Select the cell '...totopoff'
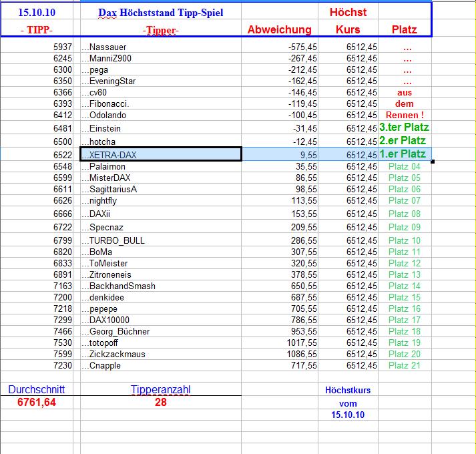 tap(161, 343)
